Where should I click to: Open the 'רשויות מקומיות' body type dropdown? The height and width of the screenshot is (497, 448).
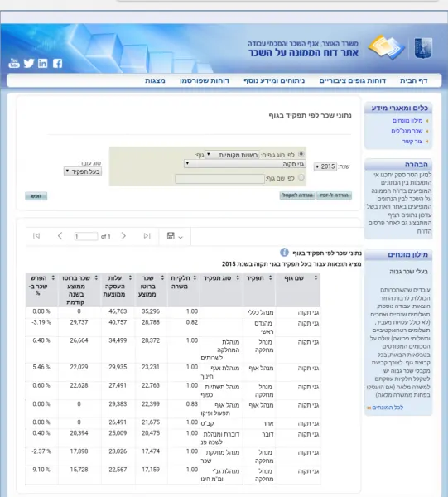click(232, 155)
